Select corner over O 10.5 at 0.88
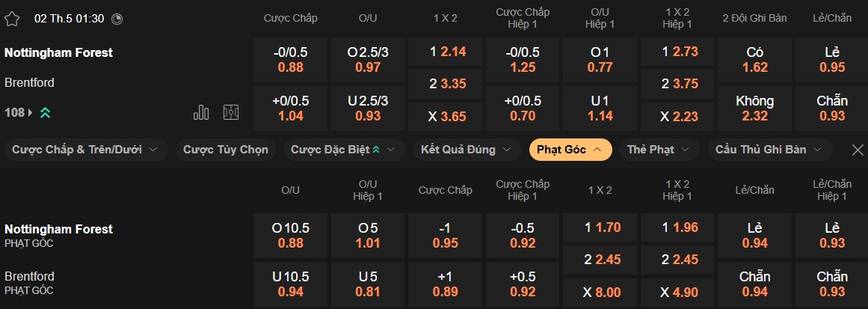 290,235
